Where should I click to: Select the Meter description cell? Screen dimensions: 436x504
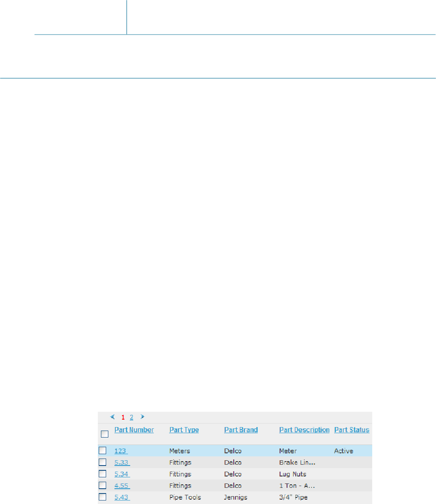288,451
